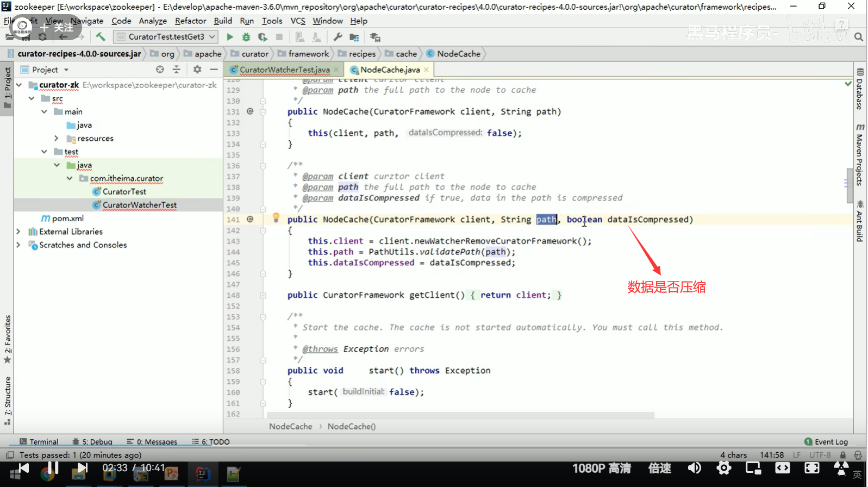Screen dimensions: 868x487
Task: Collapse the main folder
Action: point(44,111)
